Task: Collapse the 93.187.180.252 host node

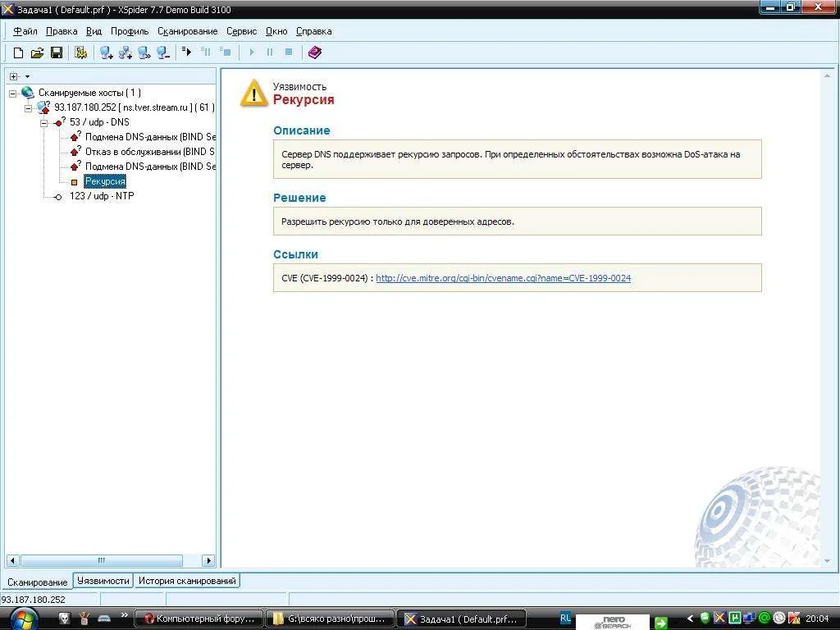Action: click(x=29, y=108)
